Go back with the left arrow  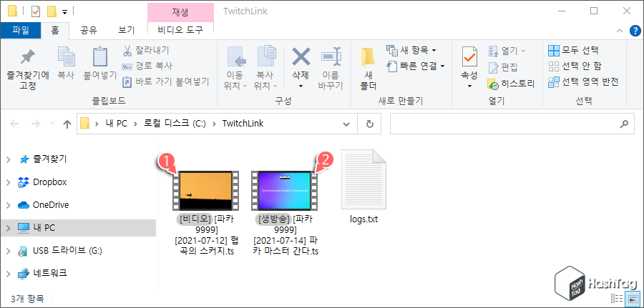tap(14, 124)
